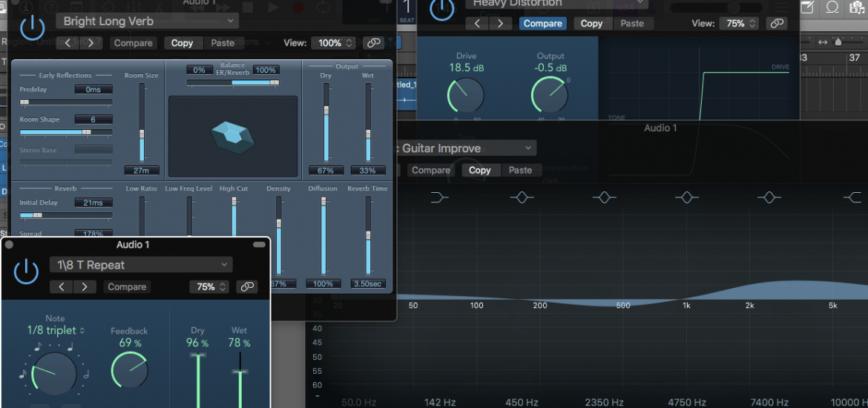Screen dimensions: 868x408
Task: Toggle power for the 1\8 T Repeat delay
Action: point(26,272)
